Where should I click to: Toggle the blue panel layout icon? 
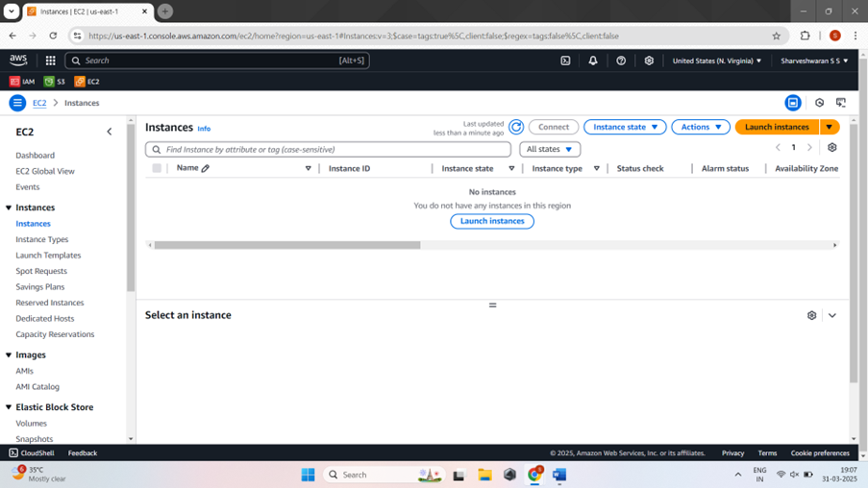click(793, 103)
